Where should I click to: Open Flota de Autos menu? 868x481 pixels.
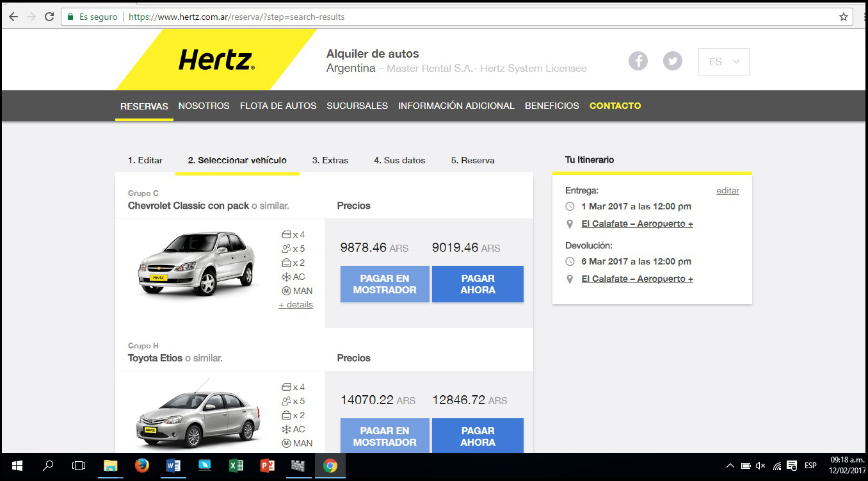point(278,106)
